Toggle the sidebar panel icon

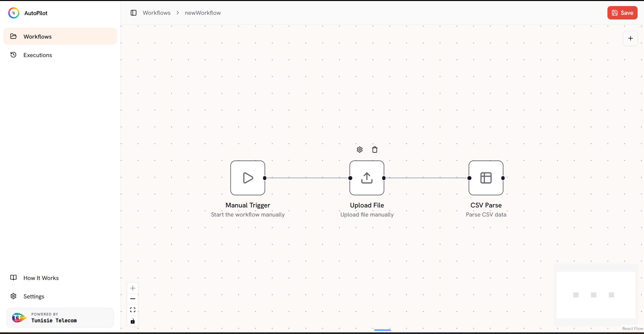tap(134, 13)
